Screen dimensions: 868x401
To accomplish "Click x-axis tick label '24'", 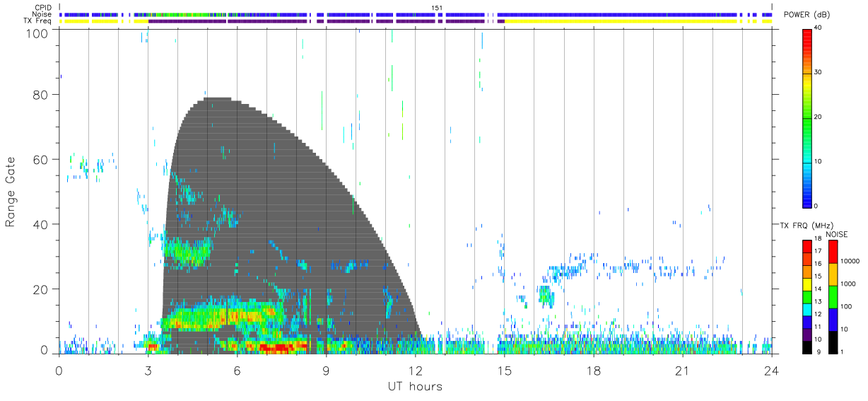I will [771, 371].
